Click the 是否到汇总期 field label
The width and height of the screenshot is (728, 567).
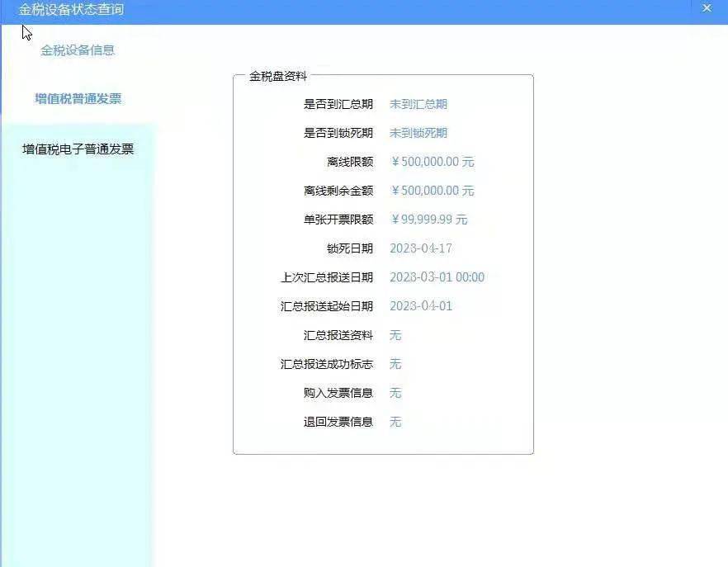pos(341,104)
